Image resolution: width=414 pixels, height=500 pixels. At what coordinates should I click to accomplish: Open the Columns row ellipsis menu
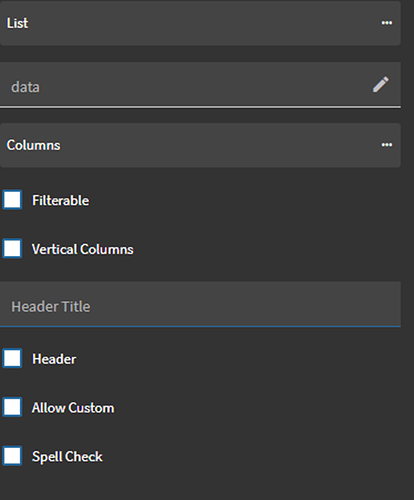click(387, 145)
